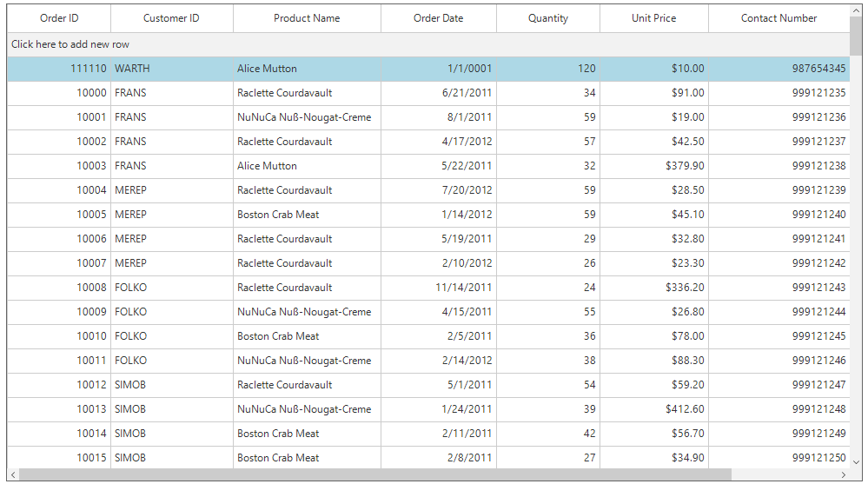Click order date 5/22/2011

(x=439, y=166)
